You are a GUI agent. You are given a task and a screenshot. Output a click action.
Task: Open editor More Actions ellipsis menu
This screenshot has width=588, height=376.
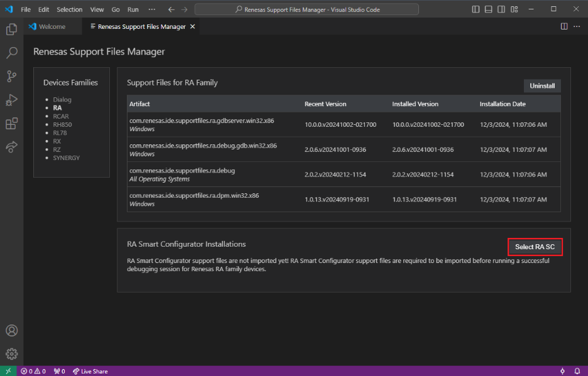tap(577, 26)
